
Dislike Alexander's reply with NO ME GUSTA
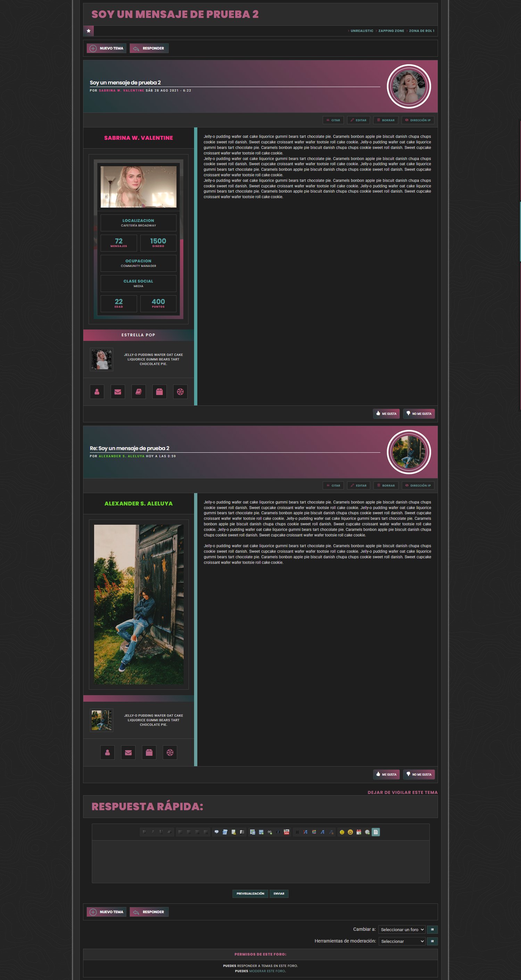pos(419,774)
